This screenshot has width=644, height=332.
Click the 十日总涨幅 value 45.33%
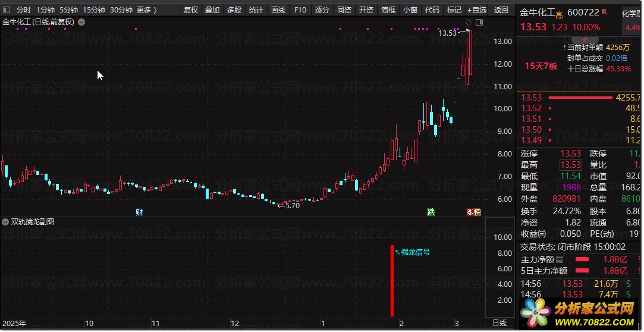[618, 68]
